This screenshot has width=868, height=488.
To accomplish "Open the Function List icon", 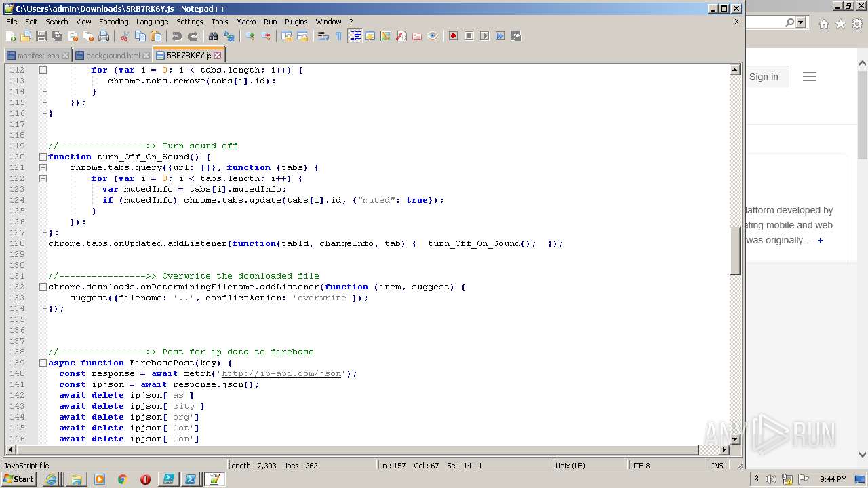I will point(401,36).
